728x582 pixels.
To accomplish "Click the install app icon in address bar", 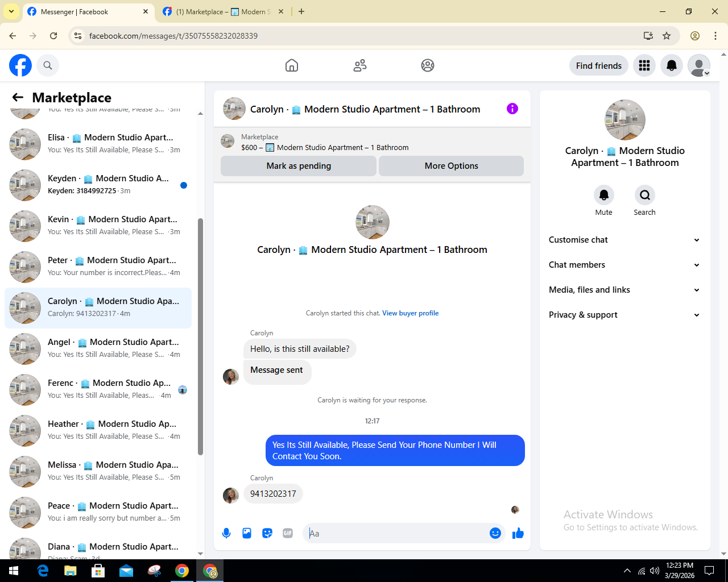I will pyautogui.click(x=648, y=36).
